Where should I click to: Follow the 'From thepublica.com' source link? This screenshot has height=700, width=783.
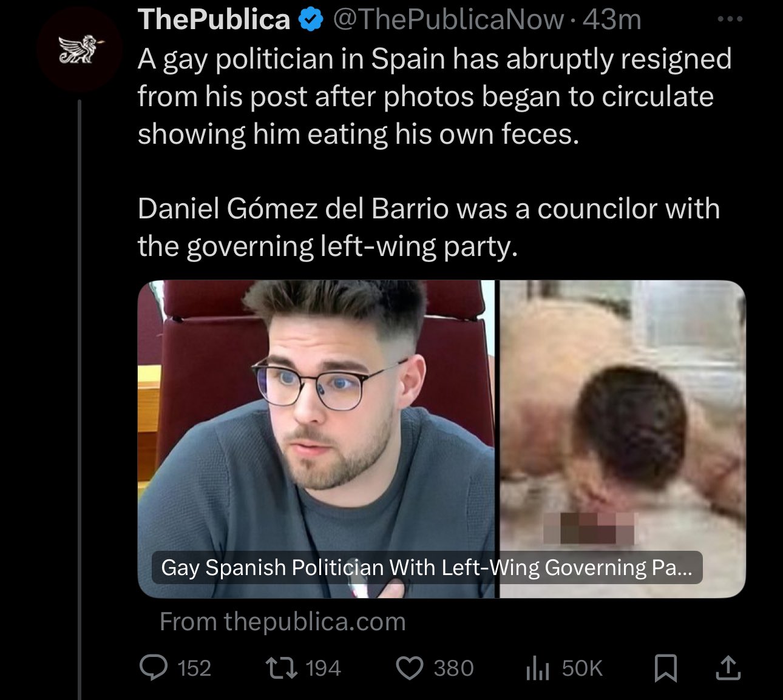[283, 622]
